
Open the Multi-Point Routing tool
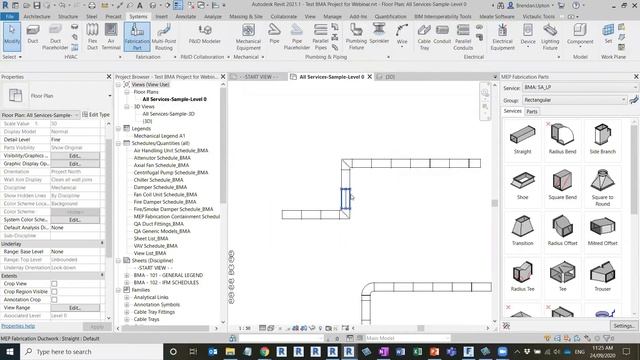click(x=164, y=37)
